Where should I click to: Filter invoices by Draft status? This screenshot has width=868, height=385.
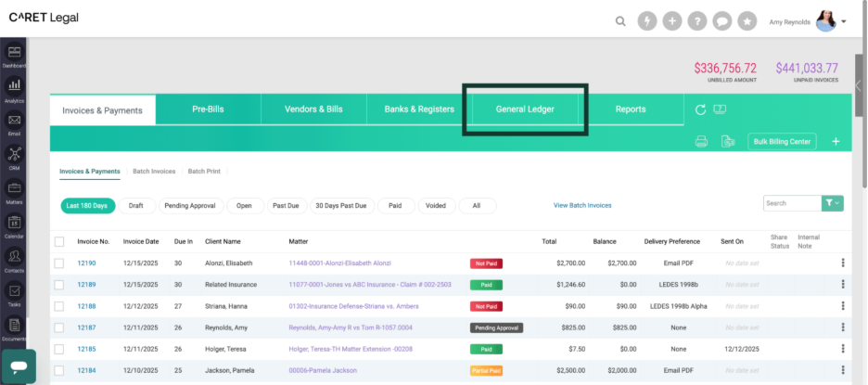point(136,206)
